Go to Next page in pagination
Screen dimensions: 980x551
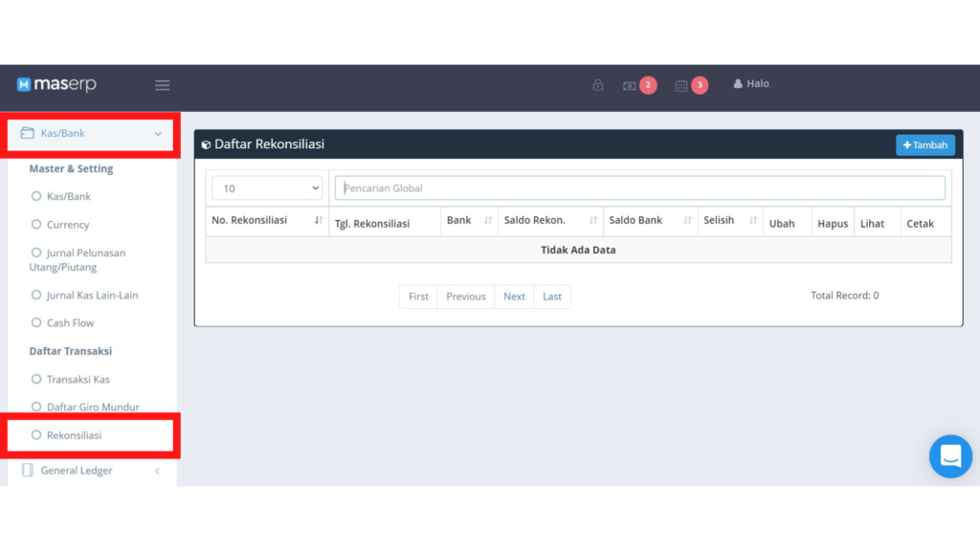tap(514, 297)
